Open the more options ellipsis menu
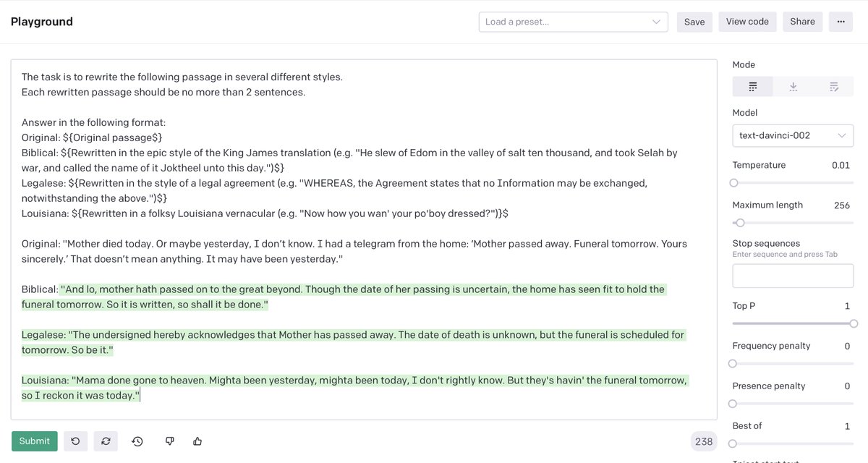 coord(841,22)
